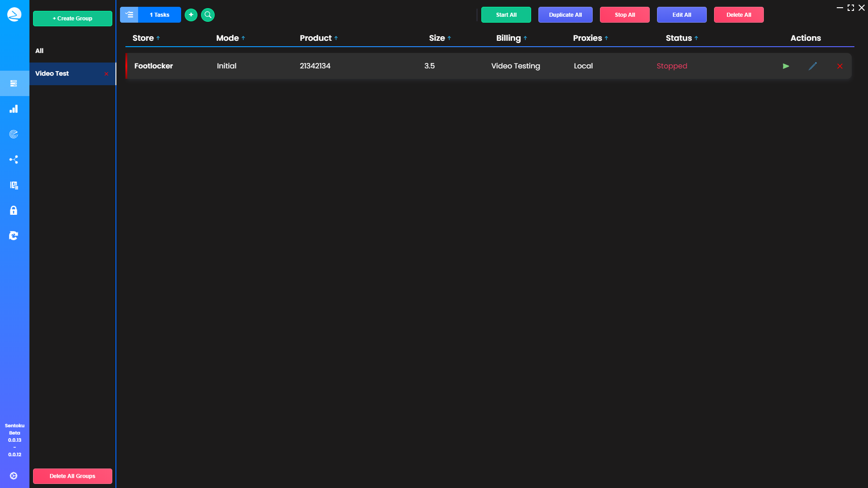The image size is (868, 488).
Task: Open the padlock accounts page
Action: point(14,210)
